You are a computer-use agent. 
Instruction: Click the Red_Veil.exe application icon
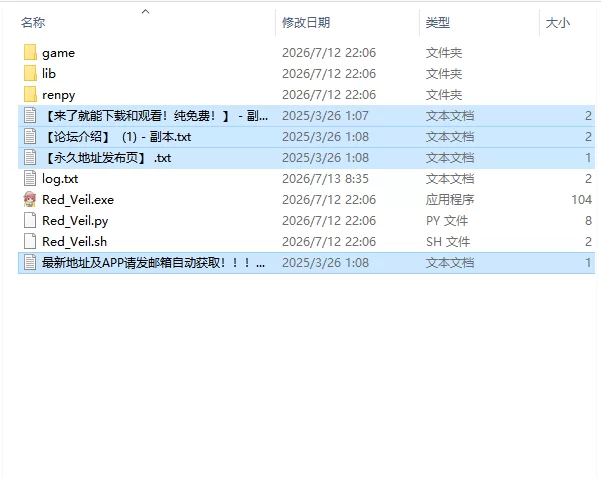[x=30, y=199]
